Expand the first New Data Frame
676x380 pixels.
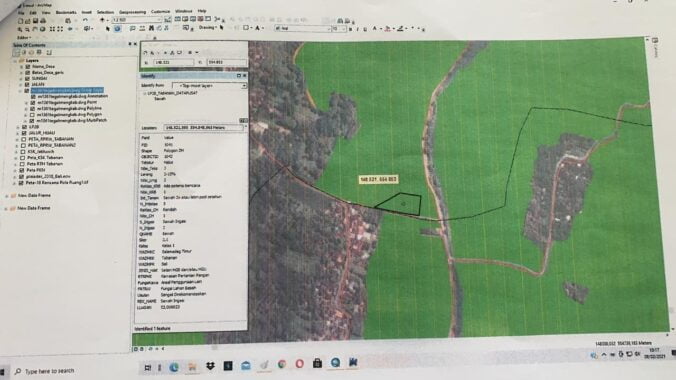click(7, 195)
